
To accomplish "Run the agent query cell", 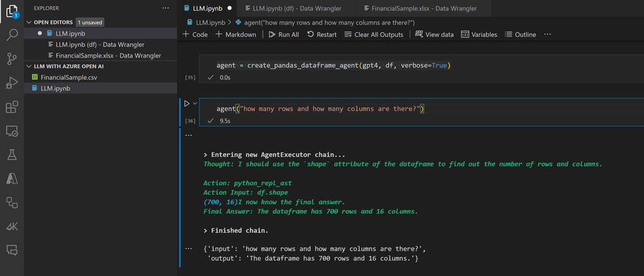I will point(187,103).
